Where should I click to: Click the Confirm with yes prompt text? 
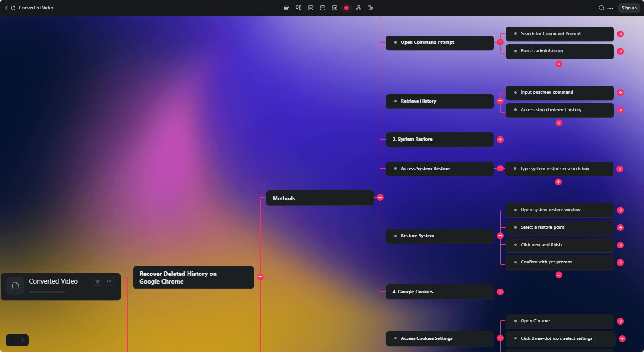[546, 262]
